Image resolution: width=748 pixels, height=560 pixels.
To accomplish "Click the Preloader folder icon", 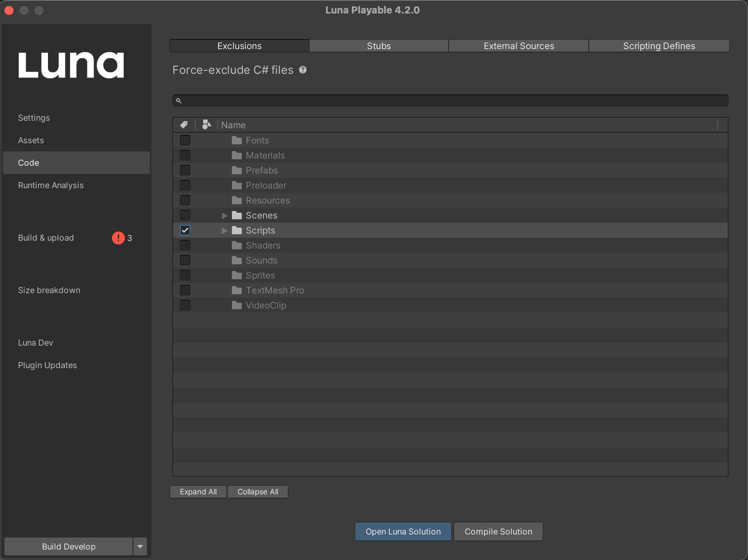I will 237,186.
